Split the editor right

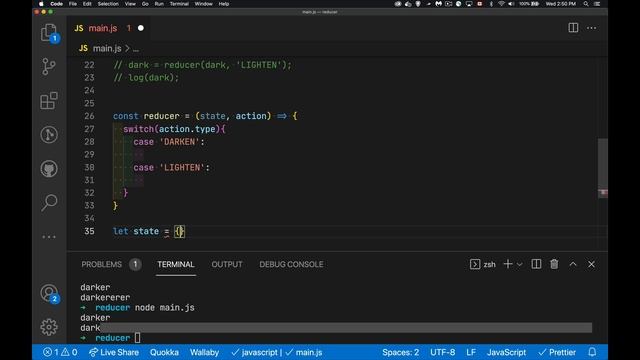(x=573, y=28)
